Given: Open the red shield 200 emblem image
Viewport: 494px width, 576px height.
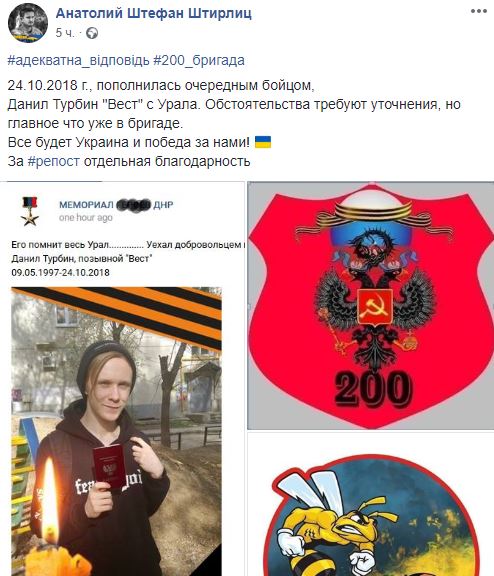Looking at the screenshot, I should [371, 305].
